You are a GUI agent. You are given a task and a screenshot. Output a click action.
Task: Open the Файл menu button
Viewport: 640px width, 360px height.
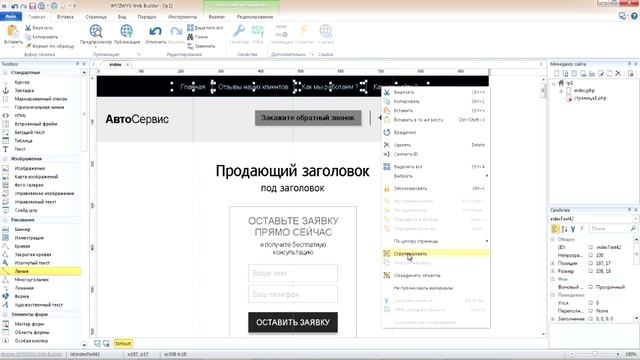11,16
